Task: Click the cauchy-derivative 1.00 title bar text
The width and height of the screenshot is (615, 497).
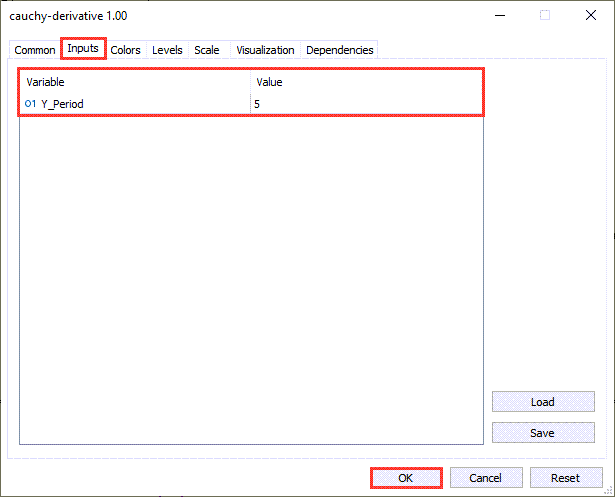Action: pos(69,16)
